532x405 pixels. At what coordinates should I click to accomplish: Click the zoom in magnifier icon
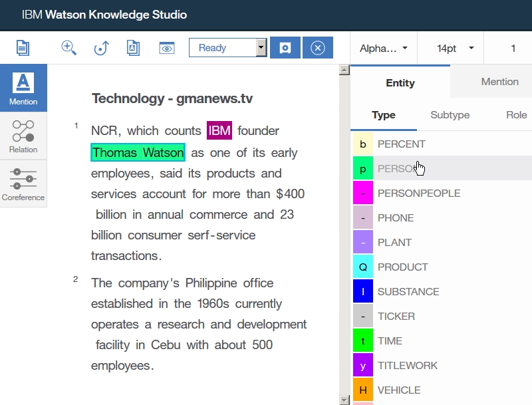68,48
